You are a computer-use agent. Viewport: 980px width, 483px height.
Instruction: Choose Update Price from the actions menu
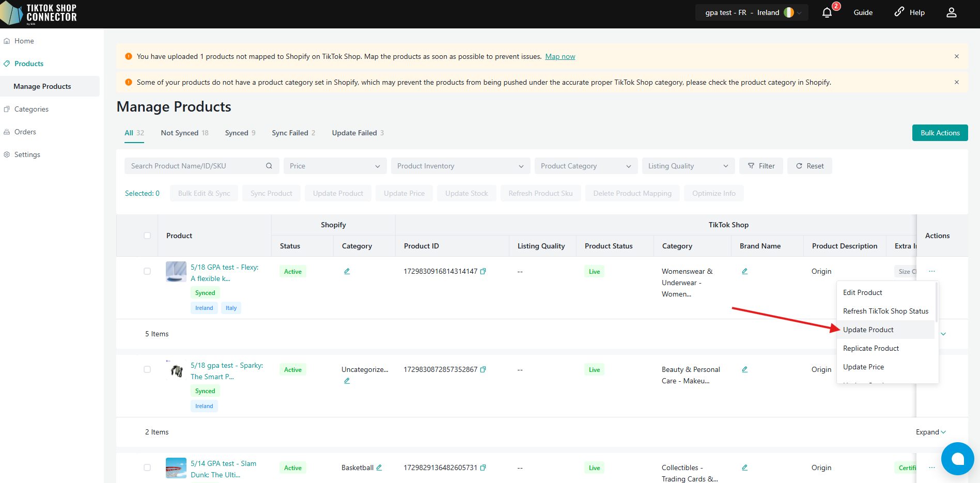coord(886,367)
